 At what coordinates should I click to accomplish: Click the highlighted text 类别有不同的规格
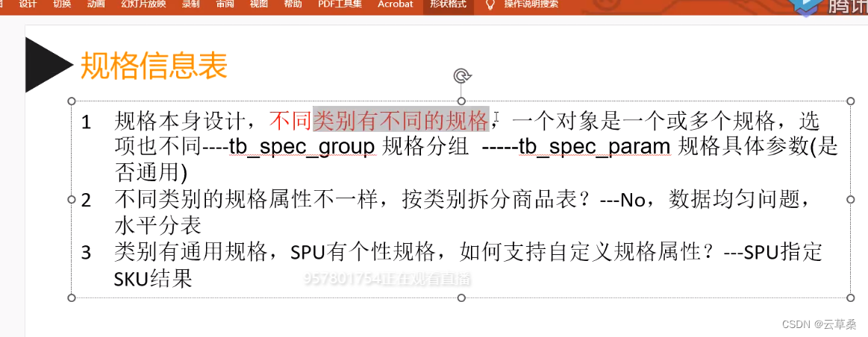(x=402, y=119)
